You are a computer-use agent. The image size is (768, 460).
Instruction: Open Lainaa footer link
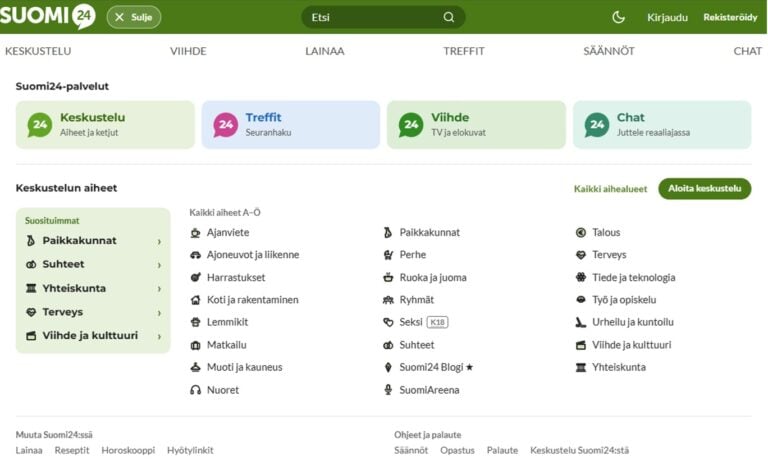tap(29, 450)
